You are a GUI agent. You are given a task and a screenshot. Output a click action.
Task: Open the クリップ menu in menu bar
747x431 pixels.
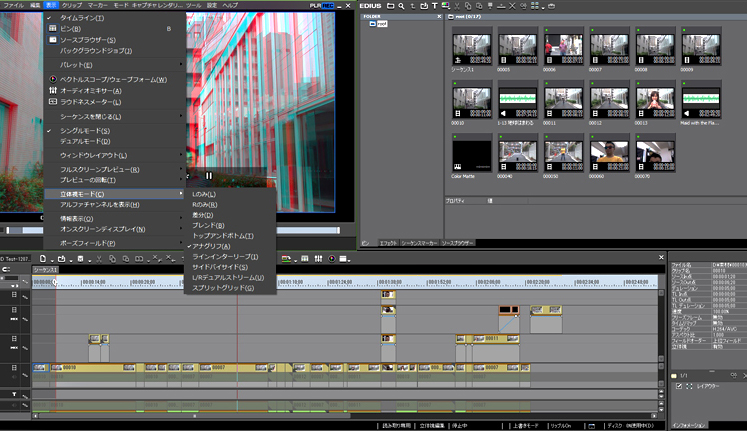tap(72, 5)
